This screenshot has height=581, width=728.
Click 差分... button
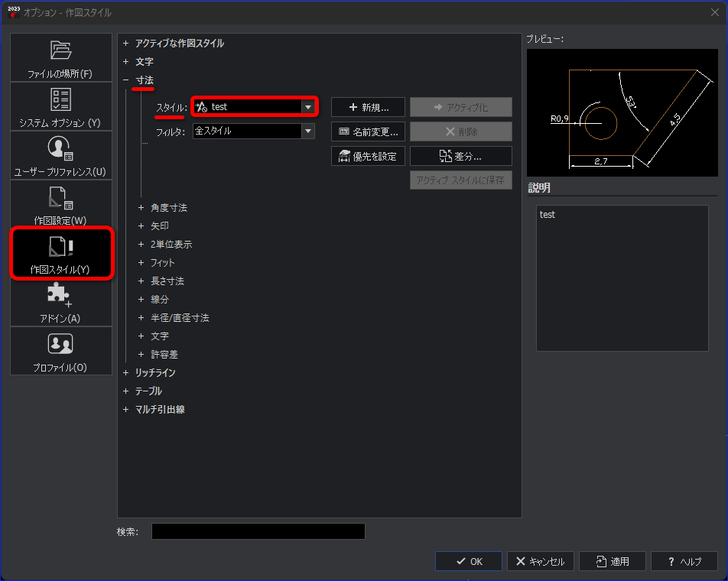tap(461, 157)
